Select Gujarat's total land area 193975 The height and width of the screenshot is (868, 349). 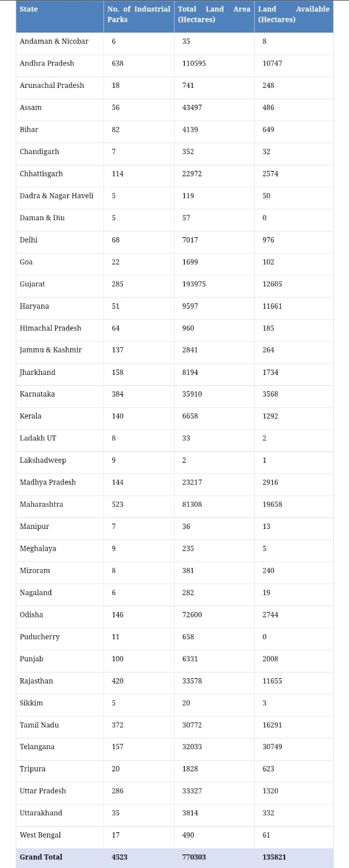194,284
